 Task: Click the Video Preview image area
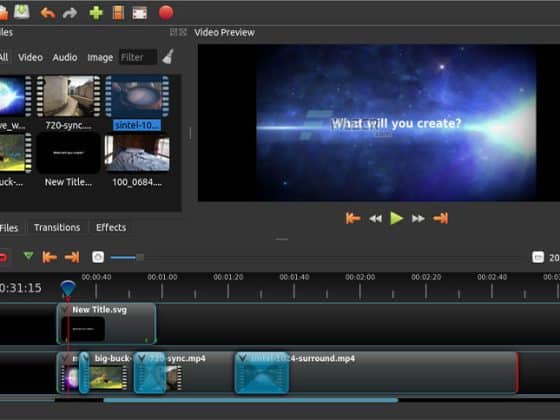tap(379, 122)
